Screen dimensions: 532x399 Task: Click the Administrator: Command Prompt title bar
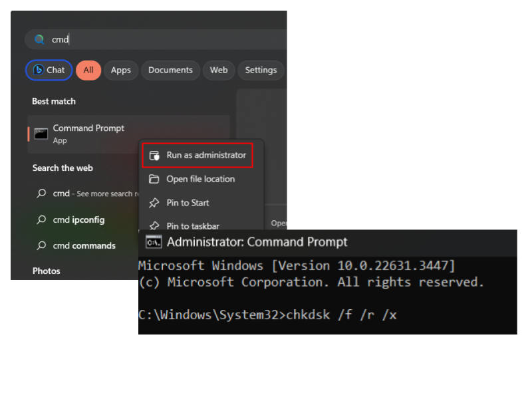coord(328,243)
